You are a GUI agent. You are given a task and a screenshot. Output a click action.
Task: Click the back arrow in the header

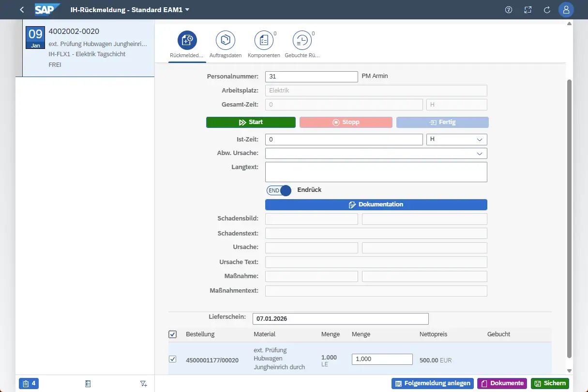pyautogui.click(x=22, y=10)
